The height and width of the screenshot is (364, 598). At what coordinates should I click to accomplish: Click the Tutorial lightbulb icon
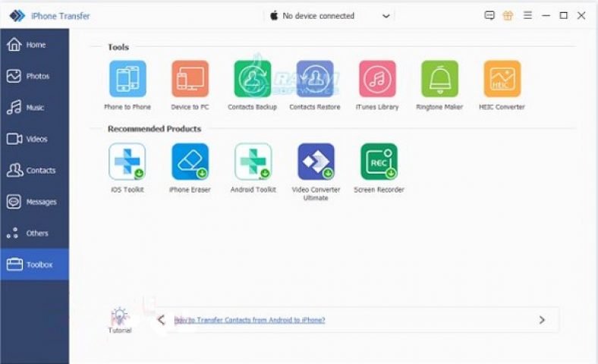(x=120, y=316)
